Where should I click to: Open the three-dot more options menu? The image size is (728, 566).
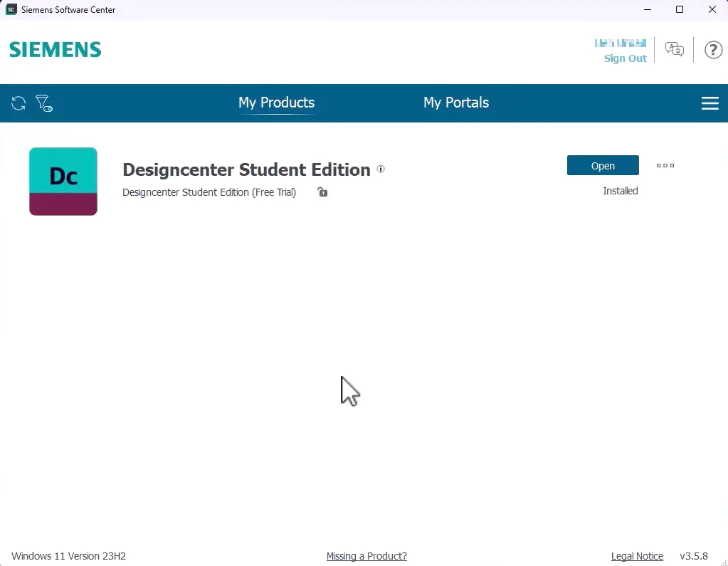coord(665,165)
